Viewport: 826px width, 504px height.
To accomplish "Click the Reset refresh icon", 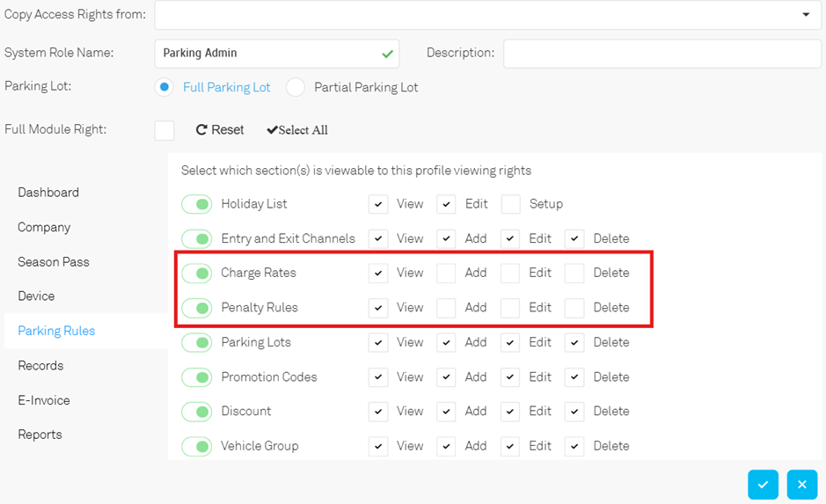I will [x=201, y=129].
